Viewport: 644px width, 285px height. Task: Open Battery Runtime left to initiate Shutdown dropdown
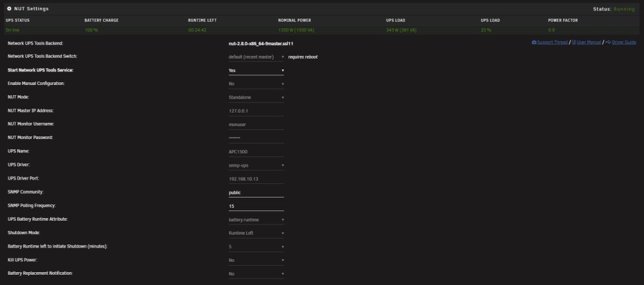pos(256,247)
